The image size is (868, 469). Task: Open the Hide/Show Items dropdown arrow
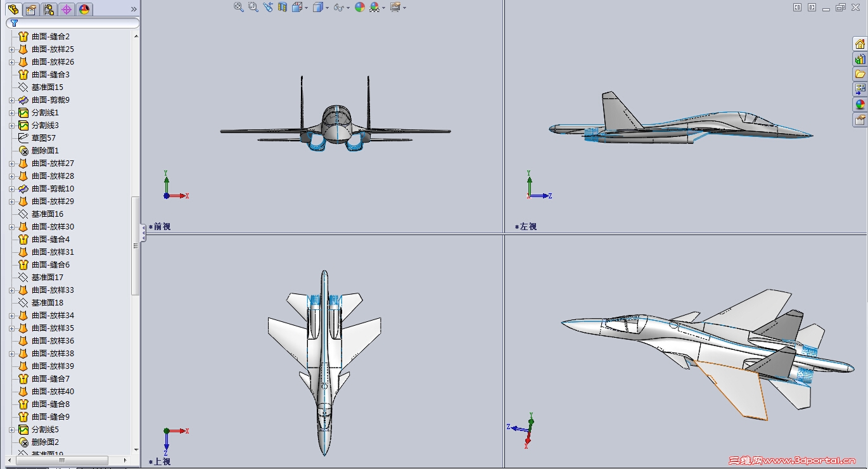(x=348, y=8)
